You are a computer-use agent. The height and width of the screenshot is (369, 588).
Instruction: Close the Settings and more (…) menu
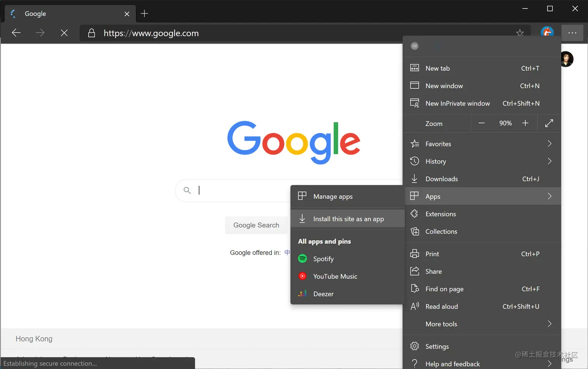pos(572,33)
